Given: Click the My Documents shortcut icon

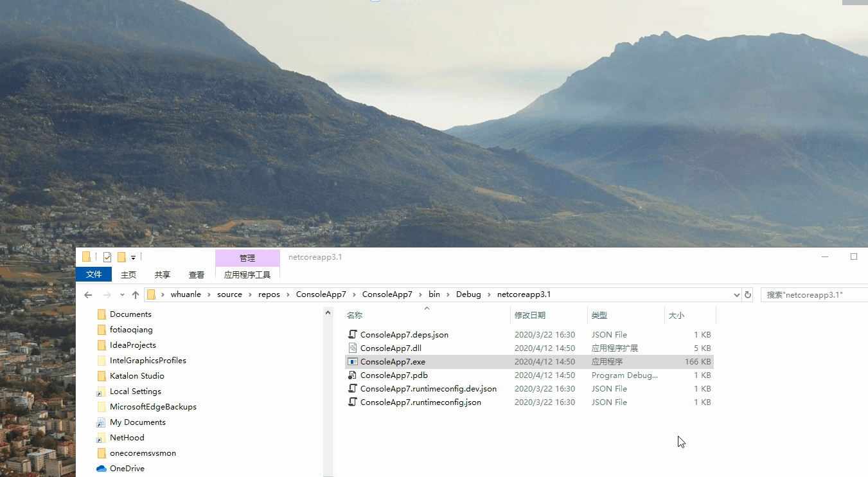Looking at the screenshot, I should (101, 422).
